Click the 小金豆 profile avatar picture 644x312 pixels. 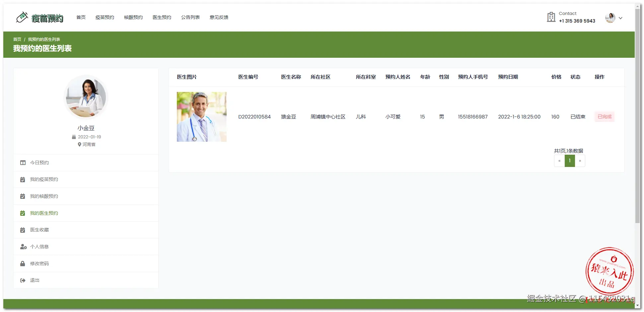click(86, 97)
